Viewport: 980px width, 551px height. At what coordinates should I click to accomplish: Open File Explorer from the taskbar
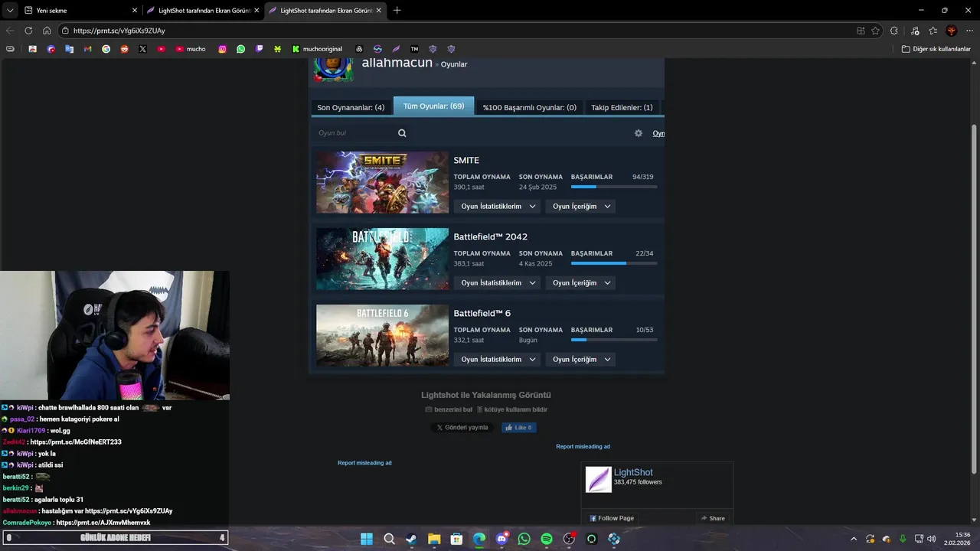[x=434, y=539]
